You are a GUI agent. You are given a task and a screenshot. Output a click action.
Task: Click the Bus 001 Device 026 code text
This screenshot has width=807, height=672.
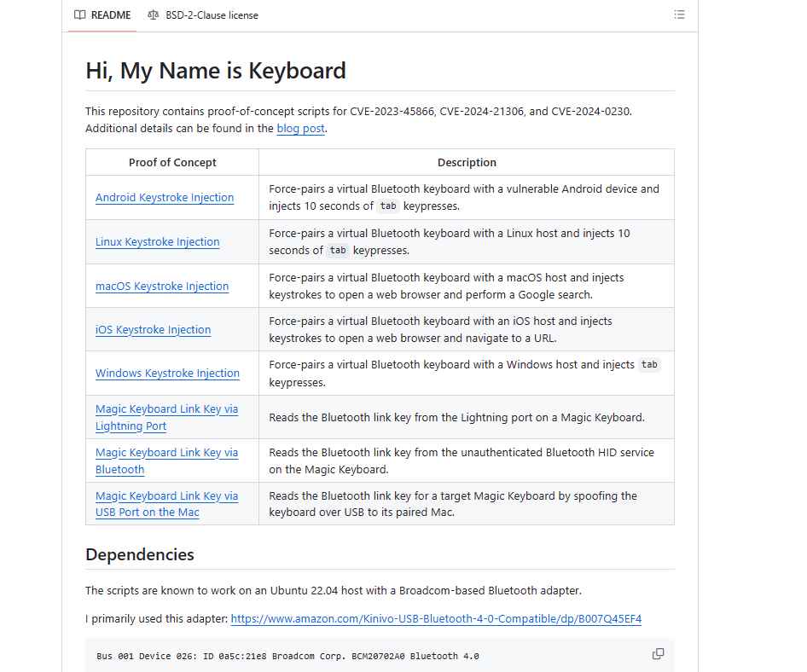287,656
